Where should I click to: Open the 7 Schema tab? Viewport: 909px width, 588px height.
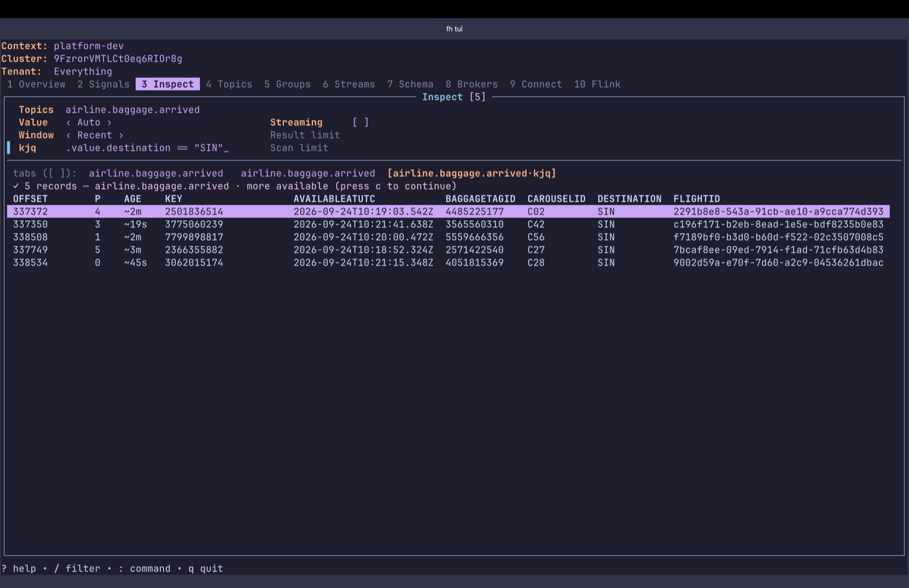[410, 84]
